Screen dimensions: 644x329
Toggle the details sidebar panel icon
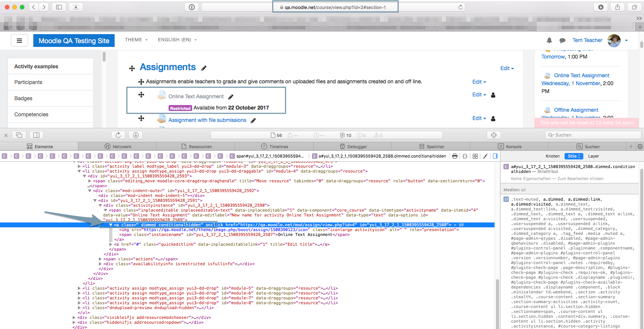[495, 156]
